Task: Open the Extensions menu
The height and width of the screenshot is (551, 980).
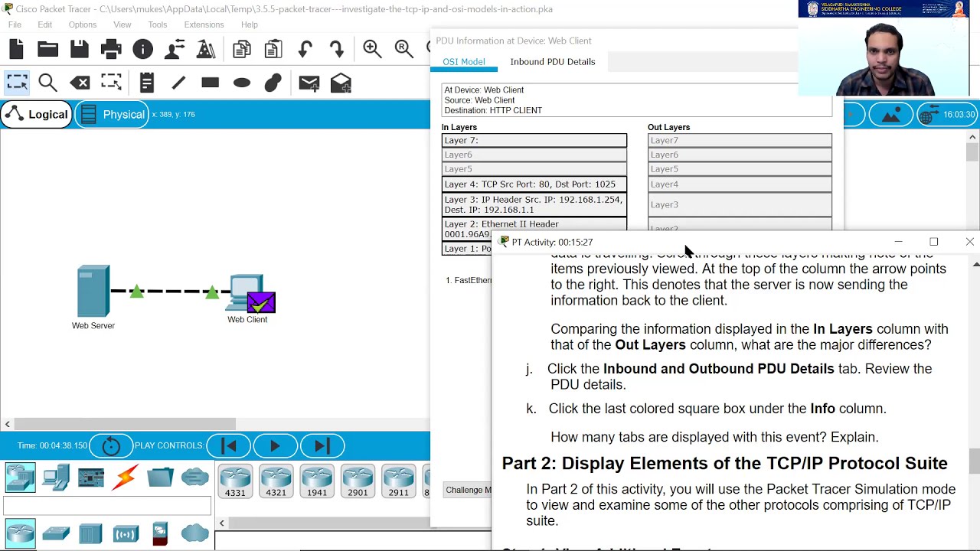Action: tap(204, 24)
